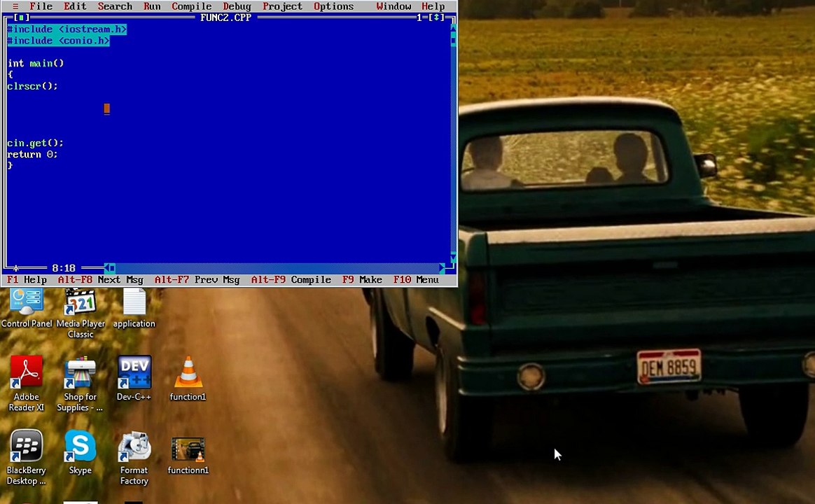This screenshot has width=815, height=504.
Task: Open the system menu icon at menu bar start
Action: [15, 6]
